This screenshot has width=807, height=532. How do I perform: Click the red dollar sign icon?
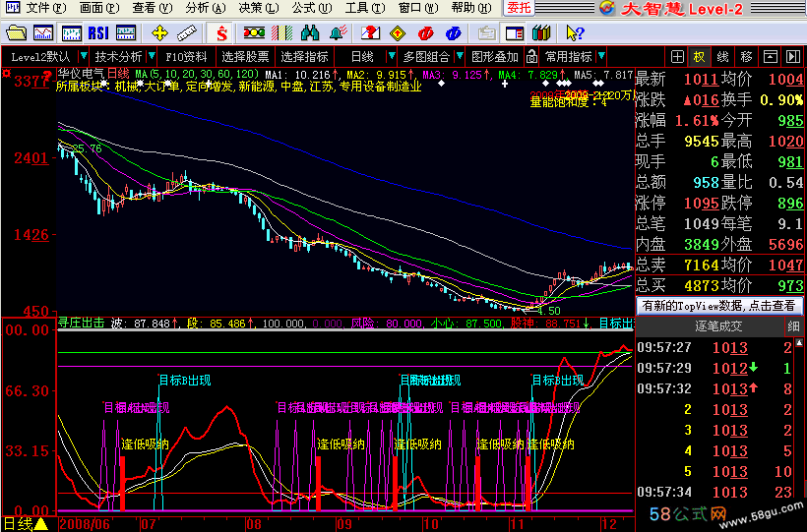[221, 34]
